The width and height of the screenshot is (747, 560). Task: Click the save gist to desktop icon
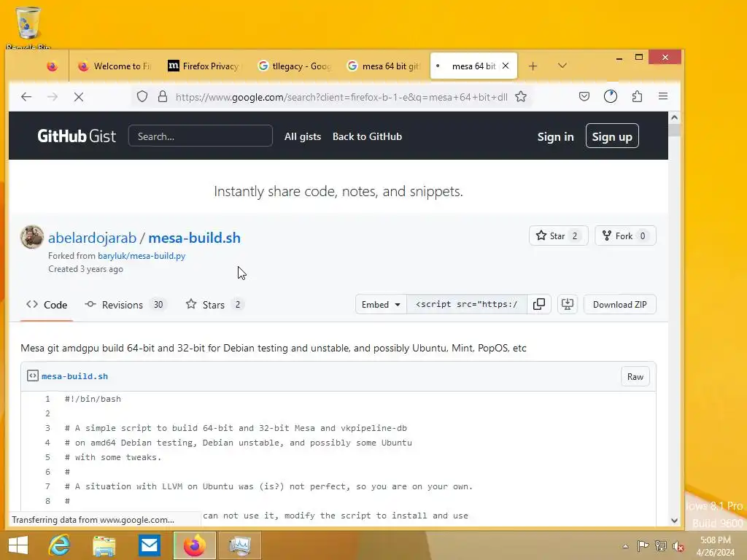568,304
